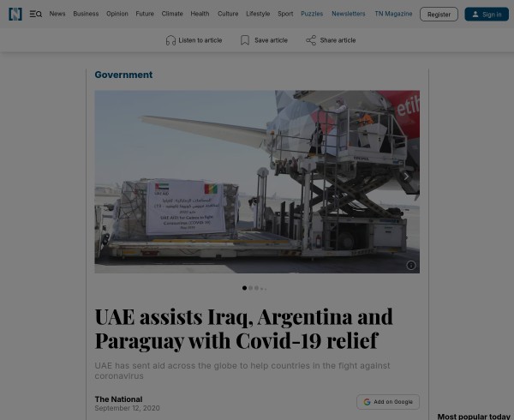This screenshot has width=514, height=420.
Task: Open the Lifestyle section
Action: tap(258, 14)
